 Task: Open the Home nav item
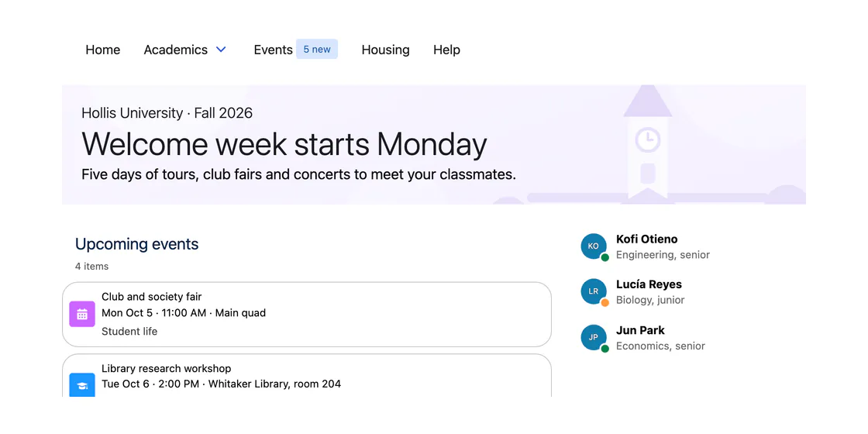tap(102, 50)
